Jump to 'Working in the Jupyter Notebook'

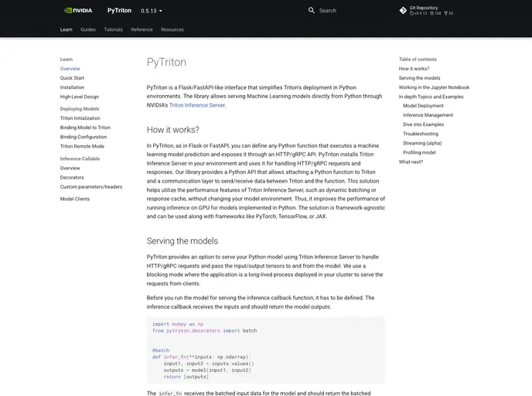click(434, 87)
